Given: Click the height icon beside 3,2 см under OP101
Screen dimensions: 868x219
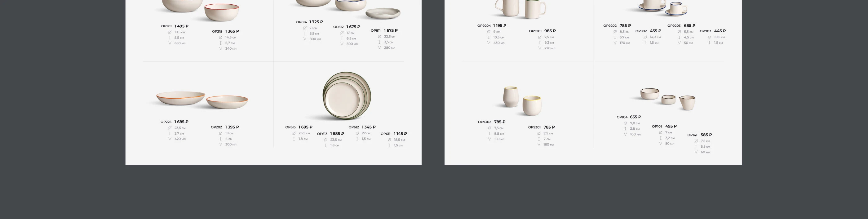Looking at the screenshot, I should pos(661,138).
